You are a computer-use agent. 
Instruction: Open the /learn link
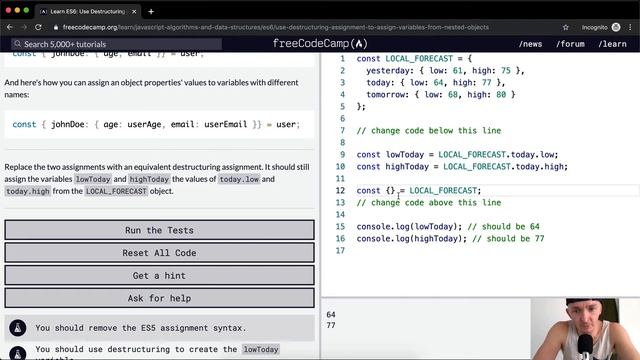coord(612,44)
